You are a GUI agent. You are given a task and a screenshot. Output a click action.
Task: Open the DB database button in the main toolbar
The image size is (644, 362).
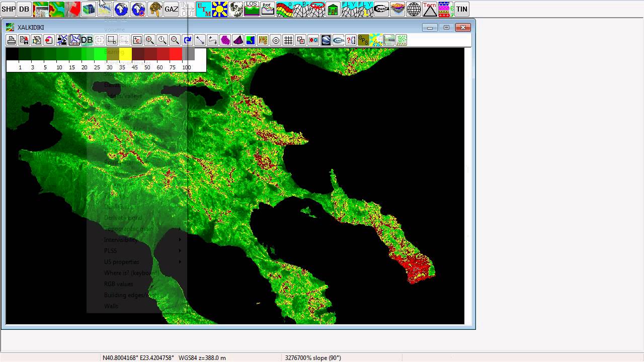pos(24,9)
